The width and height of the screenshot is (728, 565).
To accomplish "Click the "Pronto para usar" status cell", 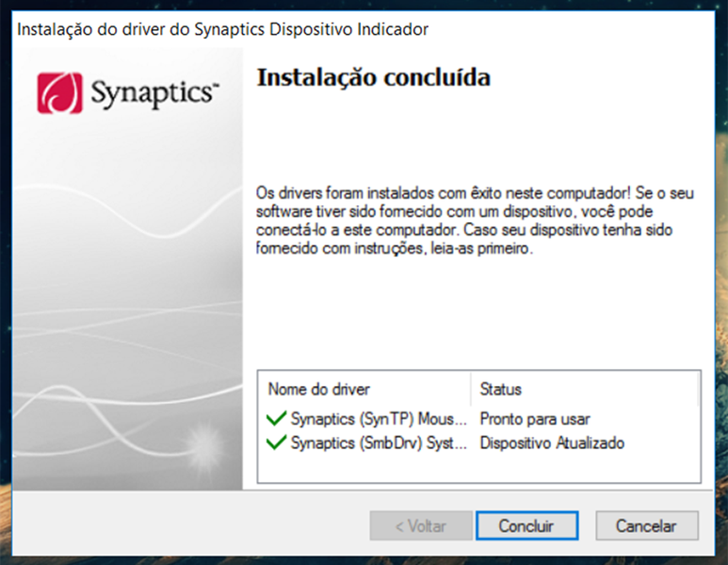I will click(x=535, y=418).
